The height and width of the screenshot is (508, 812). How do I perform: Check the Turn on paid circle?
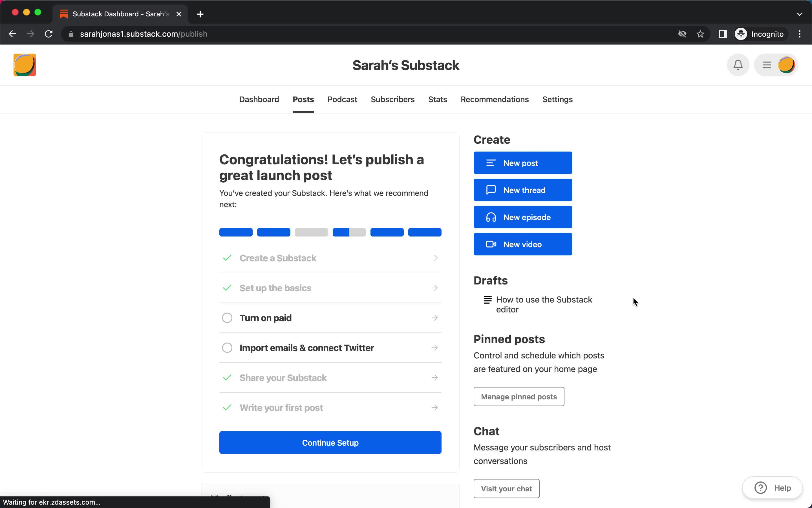pyautogui.click(x=227, y=318)
